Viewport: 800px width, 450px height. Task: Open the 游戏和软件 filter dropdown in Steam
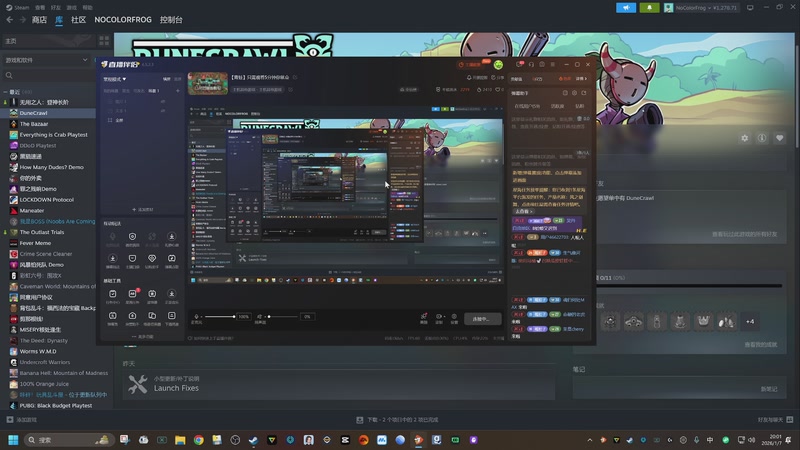click(x=46, y=60)
